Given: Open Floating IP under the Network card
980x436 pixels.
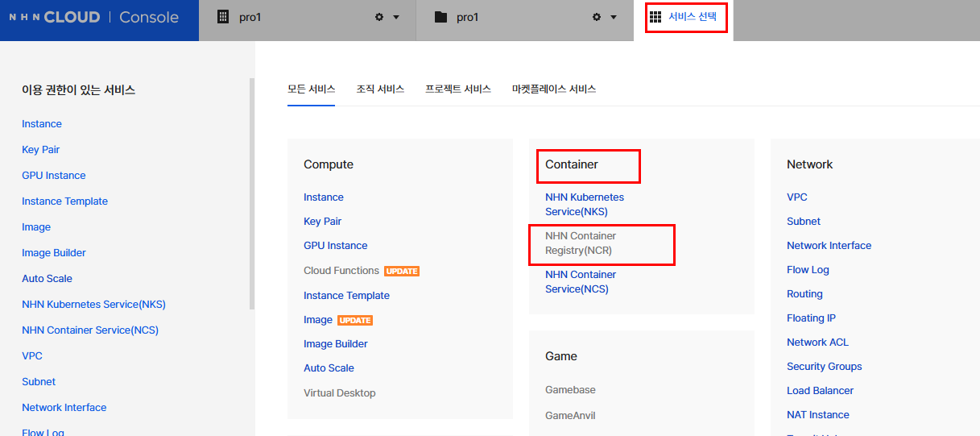Looking at the screenshot, I should [811, 318].
